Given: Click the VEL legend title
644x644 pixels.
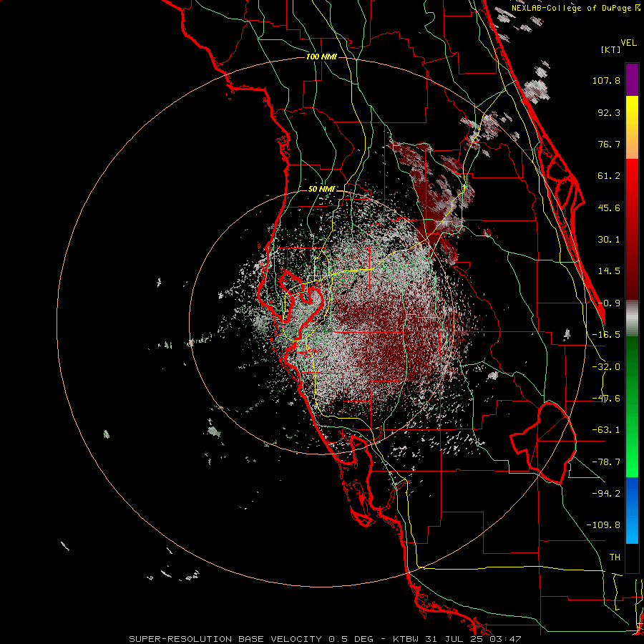Looking at the screenshot, I should coord(628,43).
